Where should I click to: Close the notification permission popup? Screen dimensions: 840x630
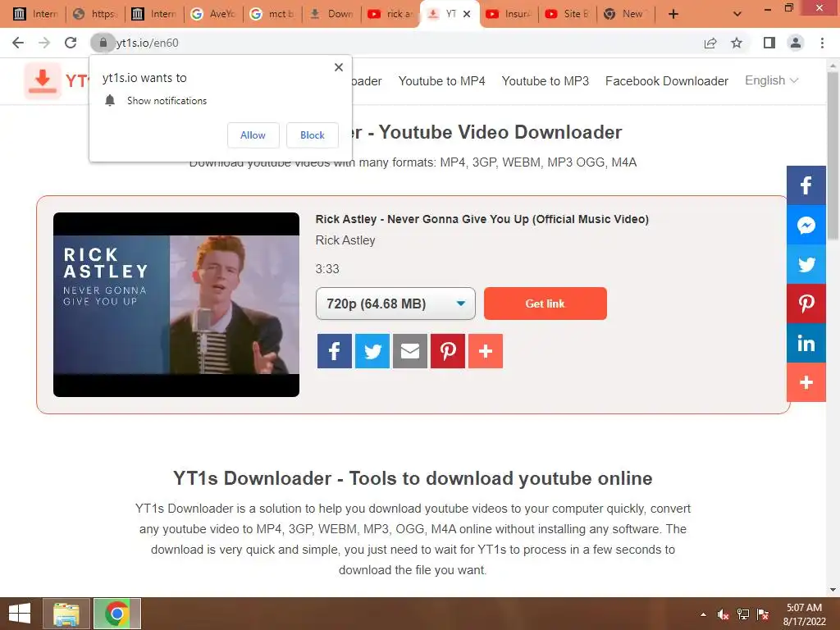click(x=339, y=67)
